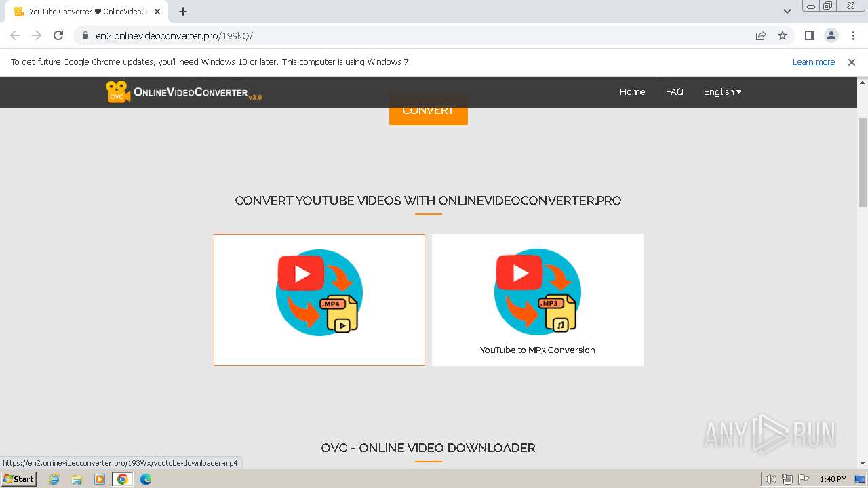Open the Windows Start menu
Image resolution: width=868 pixels, height=488 pixels.
(x=18, y=479)
